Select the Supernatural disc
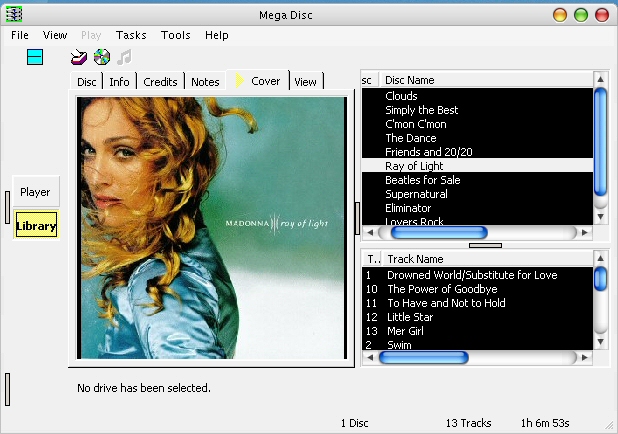 tap(477, 194)
